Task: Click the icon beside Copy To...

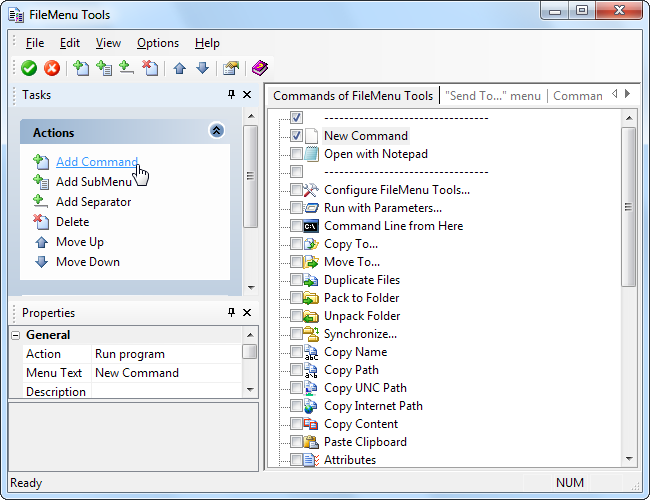Action: (x=311, y=244)
